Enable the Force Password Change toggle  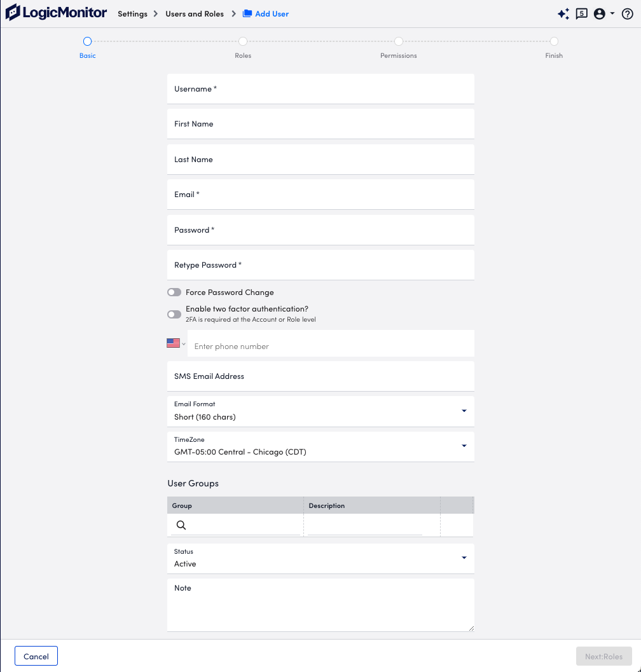(174, 292)
